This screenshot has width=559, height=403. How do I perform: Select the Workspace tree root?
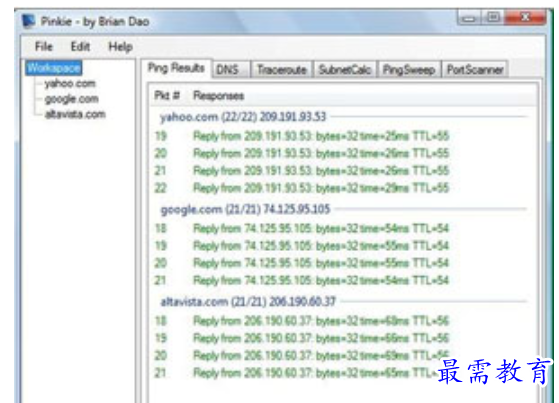click(54, 68)
